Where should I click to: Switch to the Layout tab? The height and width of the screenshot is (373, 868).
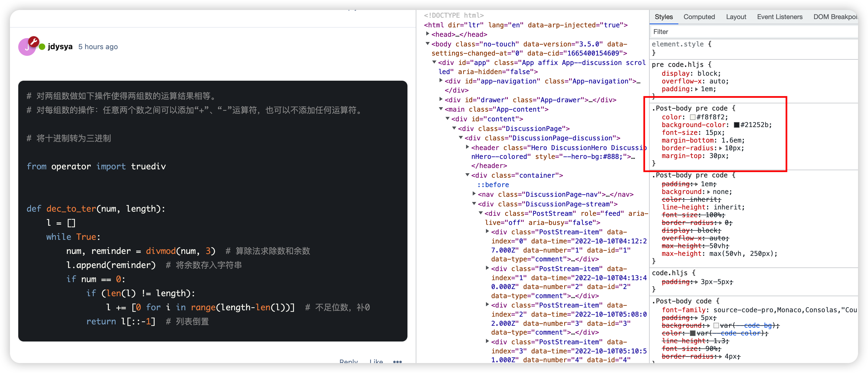coord(736,17)
